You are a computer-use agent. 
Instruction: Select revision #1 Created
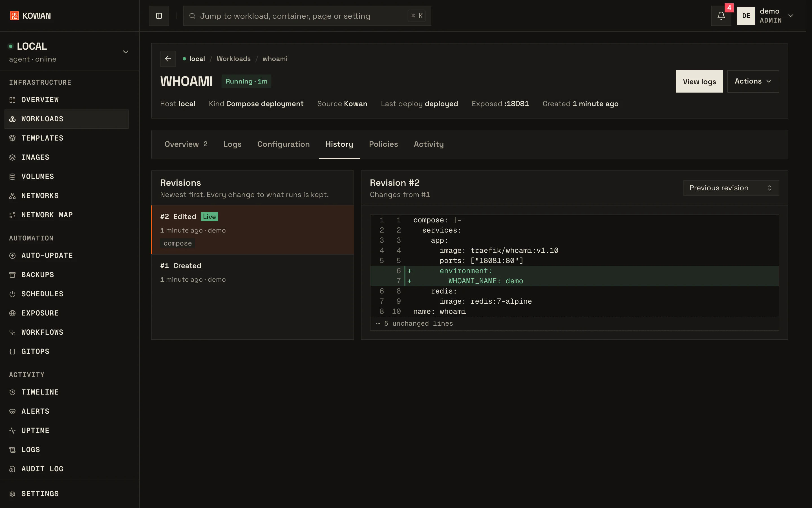tap(252, 272)
